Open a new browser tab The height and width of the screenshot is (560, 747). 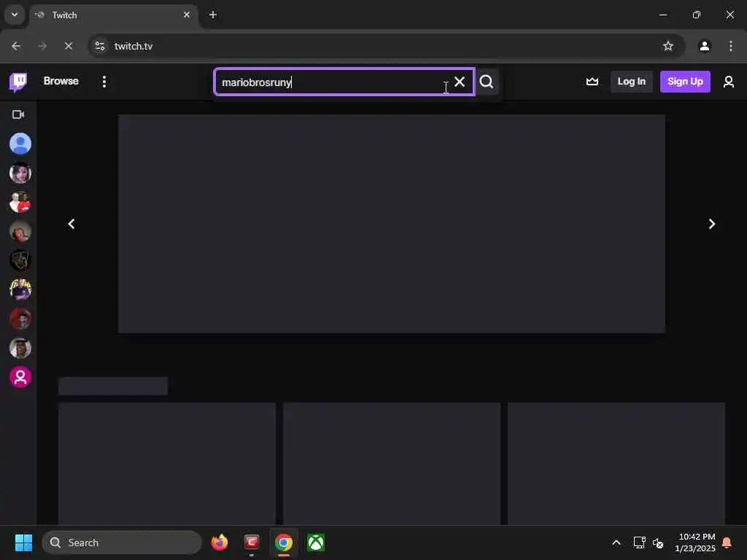point(213,15)
